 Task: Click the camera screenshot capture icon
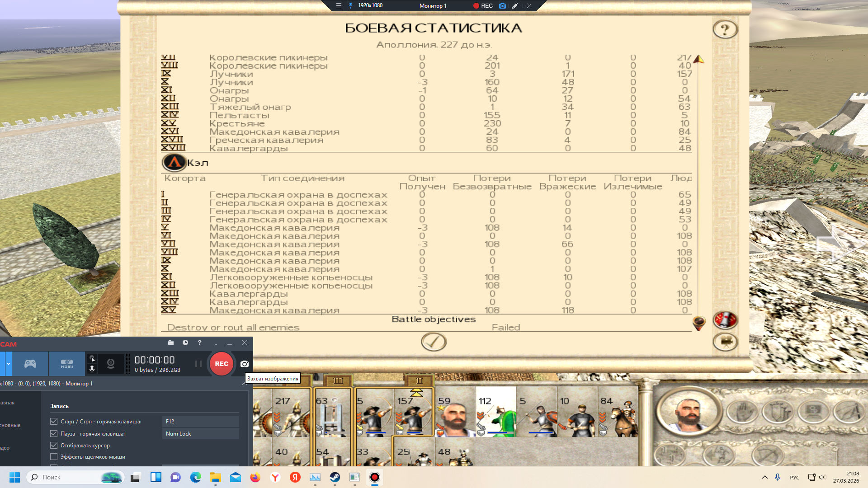point(245,364)
